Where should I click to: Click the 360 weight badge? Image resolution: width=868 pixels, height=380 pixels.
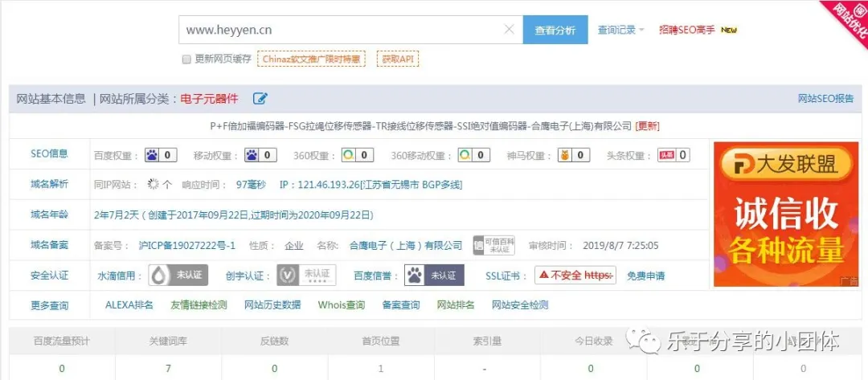pyautogui.click(x=357, y=155)
